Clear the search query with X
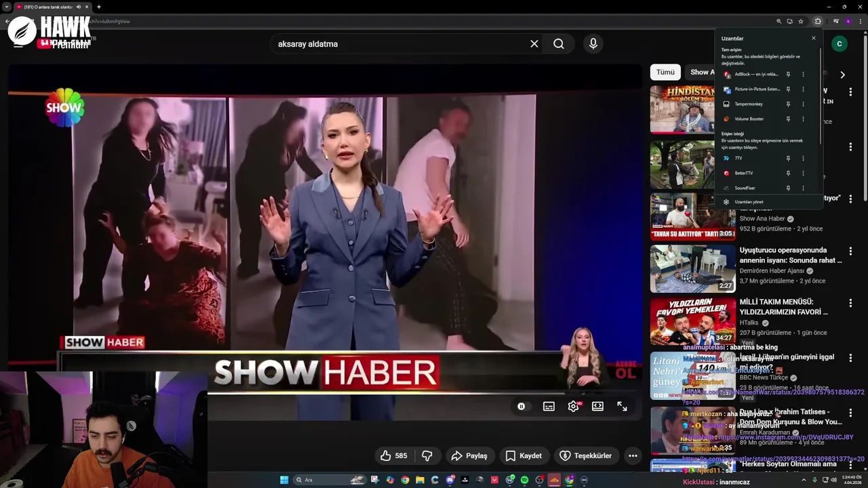Viewport: 868px width, 488px height. pyautogui.click(x=534, y=44)
